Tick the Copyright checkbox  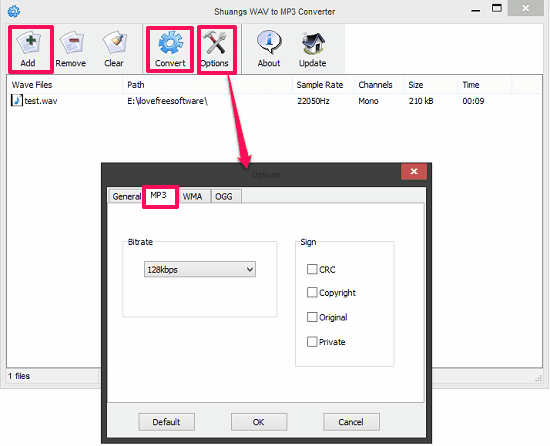click(312, 292)
